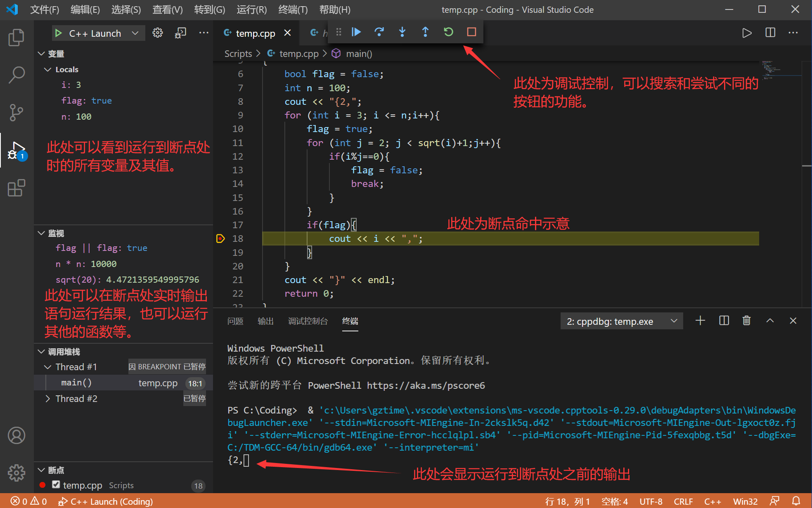The image size is (812, 508).
Task: Click the debug Continue button
Action: [x=356, y=32]
